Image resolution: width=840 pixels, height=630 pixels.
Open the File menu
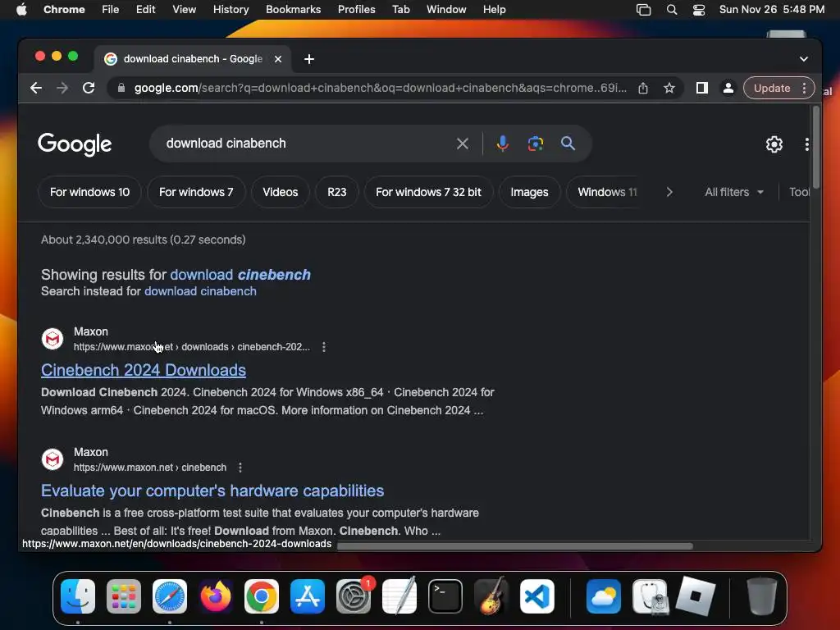[x=111, y=10]
